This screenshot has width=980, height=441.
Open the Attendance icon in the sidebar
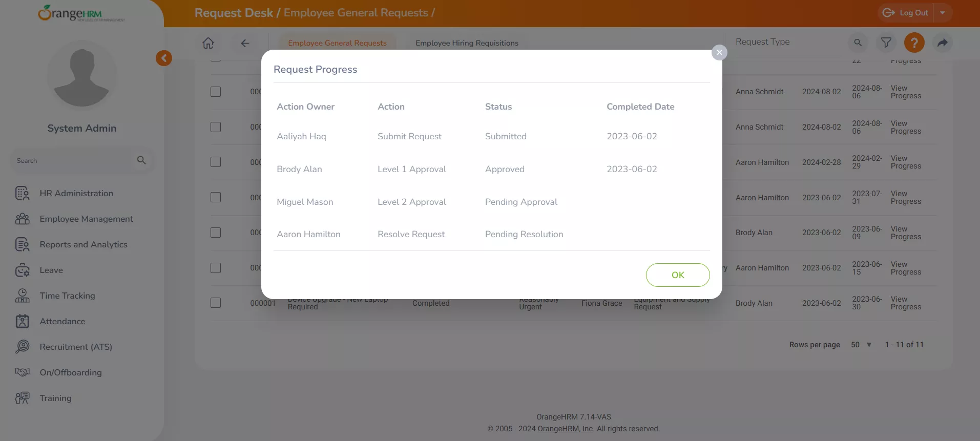(22, 321)
